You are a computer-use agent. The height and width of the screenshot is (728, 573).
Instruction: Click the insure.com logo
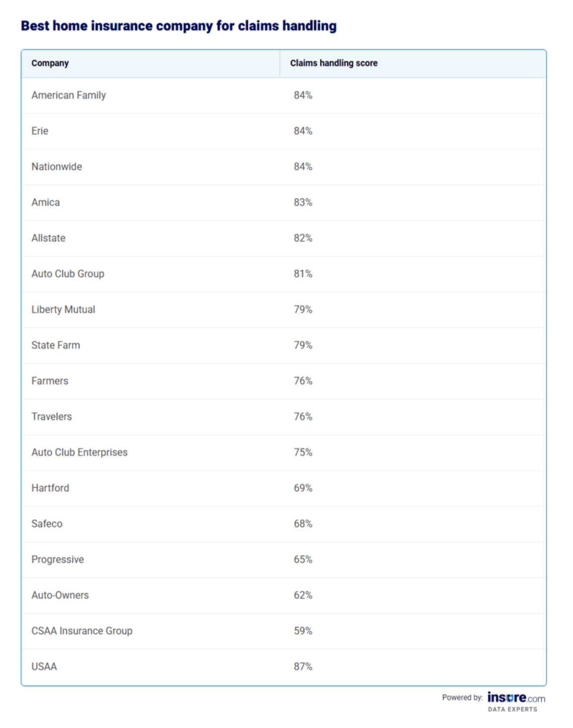516,699
